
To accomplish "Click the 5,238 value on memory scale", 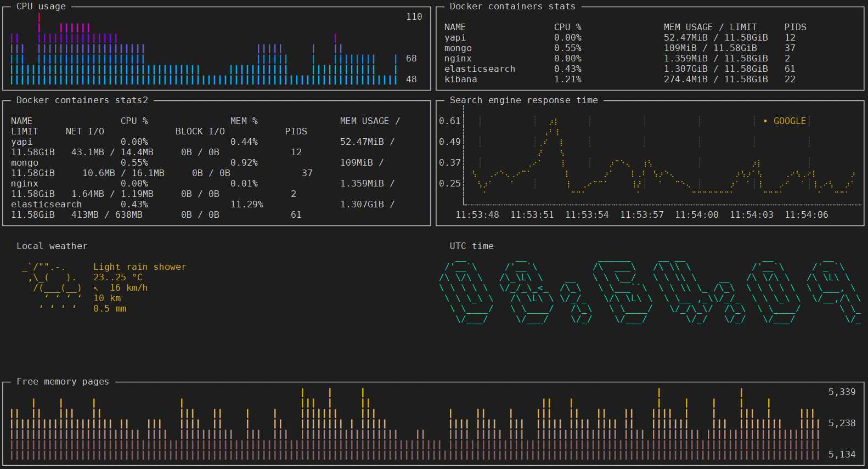I will [x=842, y=423].
